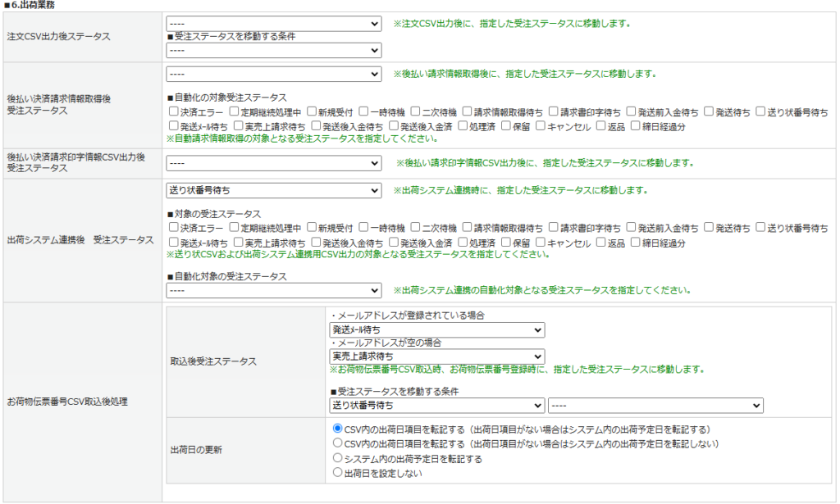Tick 一時待機 under 自動化の対象受注ステータス
The width and height of the screenshot is (840, 504).
click(x=363, y=111)
